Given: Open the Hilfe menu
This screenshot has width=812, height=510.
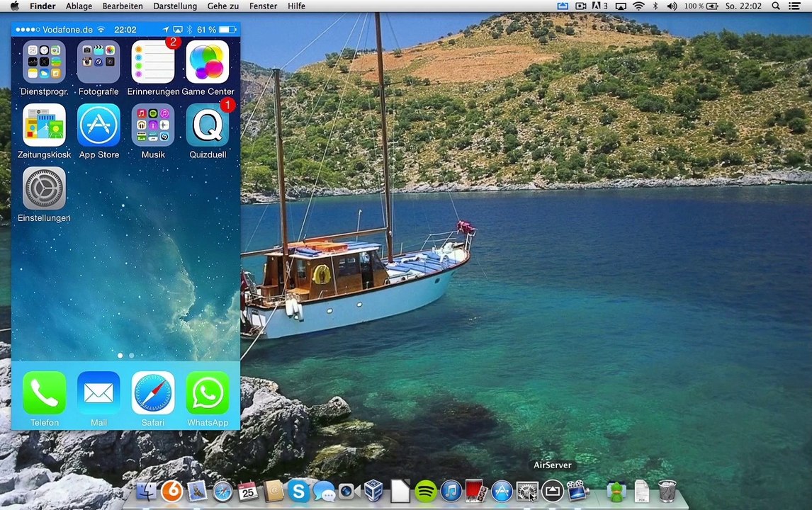Looking at the screenshot, I should tap(296, 6).
